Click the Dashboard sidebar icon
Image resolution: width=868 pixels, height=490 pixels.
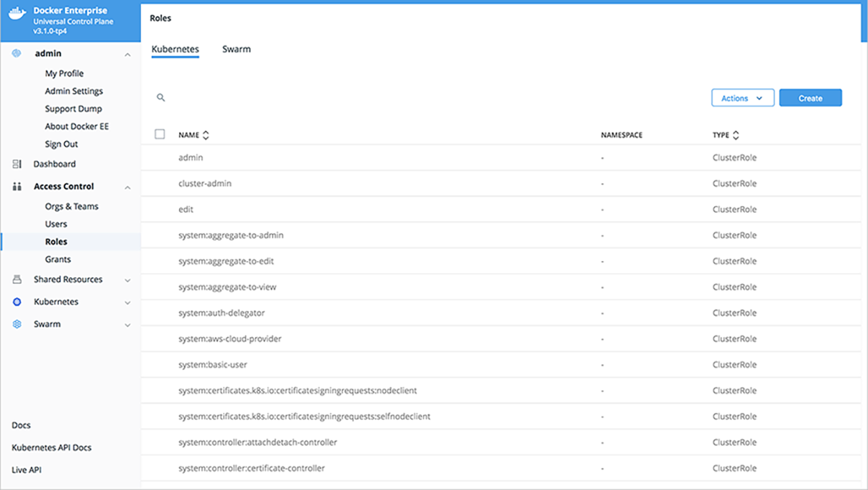(17, 164)
